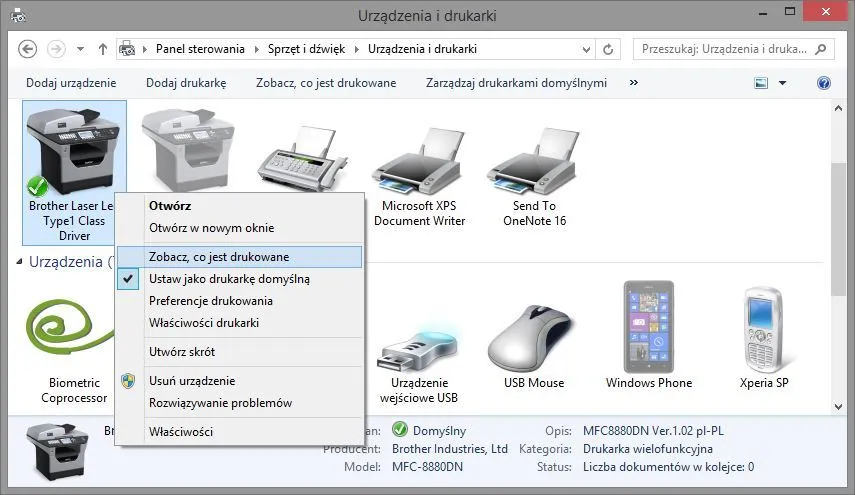Select the Windows Phone device

click(649, 327)
